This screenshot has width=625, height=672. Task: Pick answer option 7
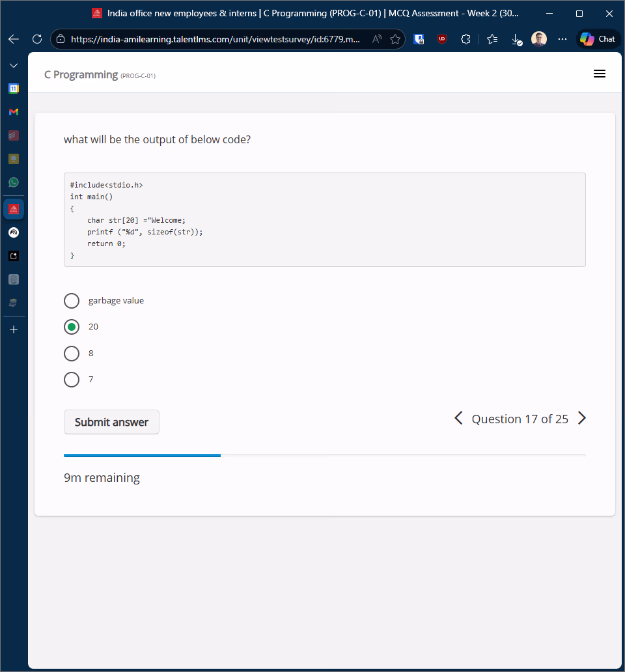pyautogui.click(x=72, y=380)
